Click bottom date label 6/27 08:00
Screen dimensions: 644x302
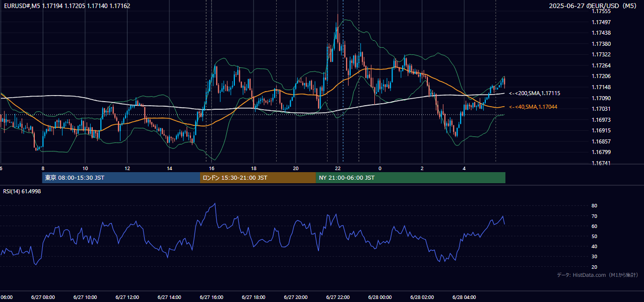[x=43, y=297]
